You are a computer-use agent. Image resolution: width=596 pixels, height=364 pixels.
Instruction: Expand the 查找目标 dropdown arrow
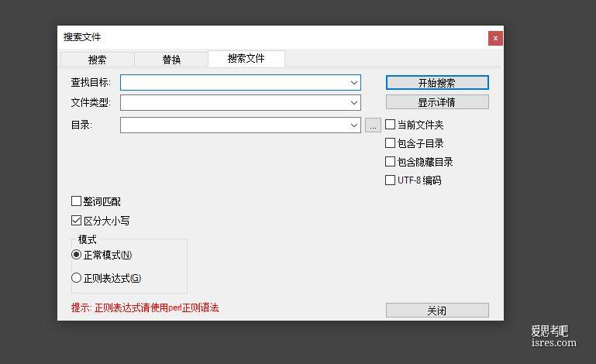click(354, 82)
